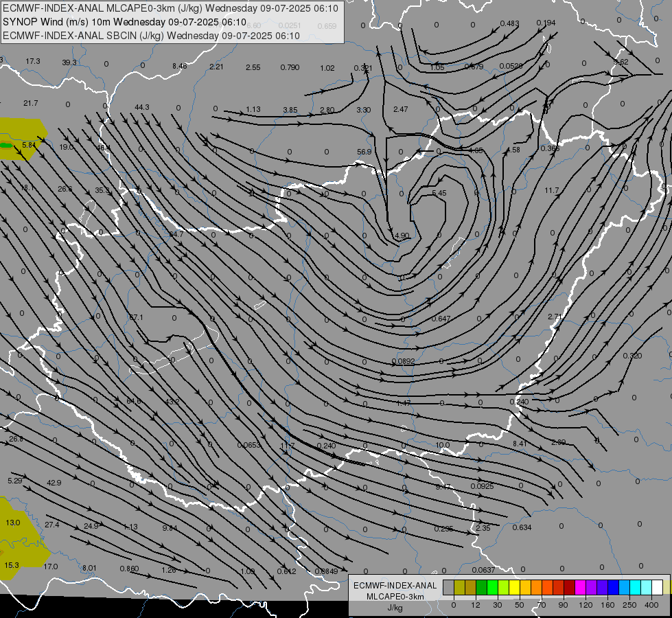
Task: Click the map value 10.0
Action: [442, 445]
